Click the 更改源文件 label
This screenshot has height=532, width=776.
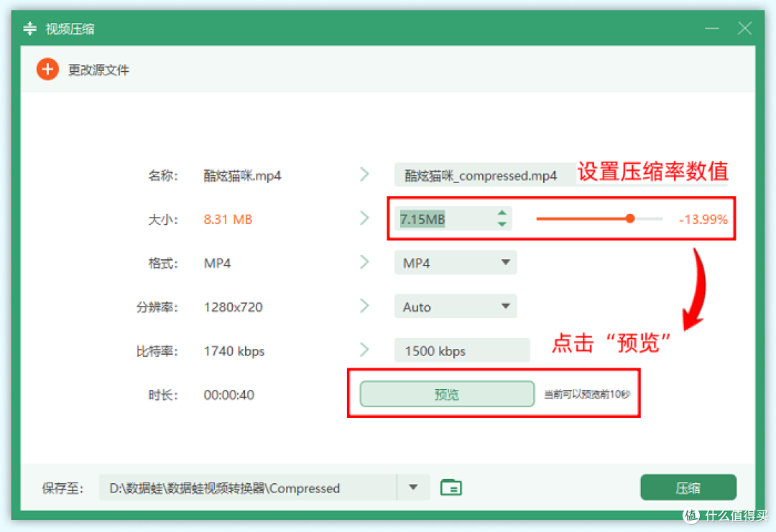click(x=98, y=70)
